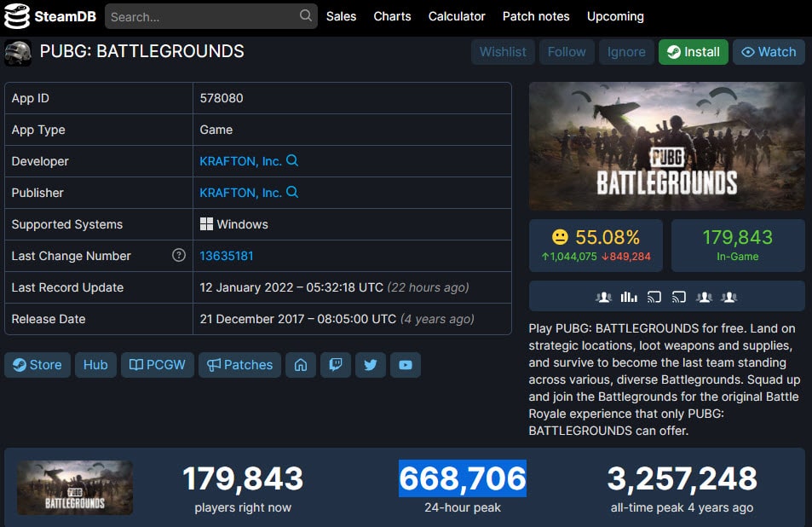This screenshot has width=812, height=527.
Task: Go to the Calculator page
Action: tap(457, 16)
